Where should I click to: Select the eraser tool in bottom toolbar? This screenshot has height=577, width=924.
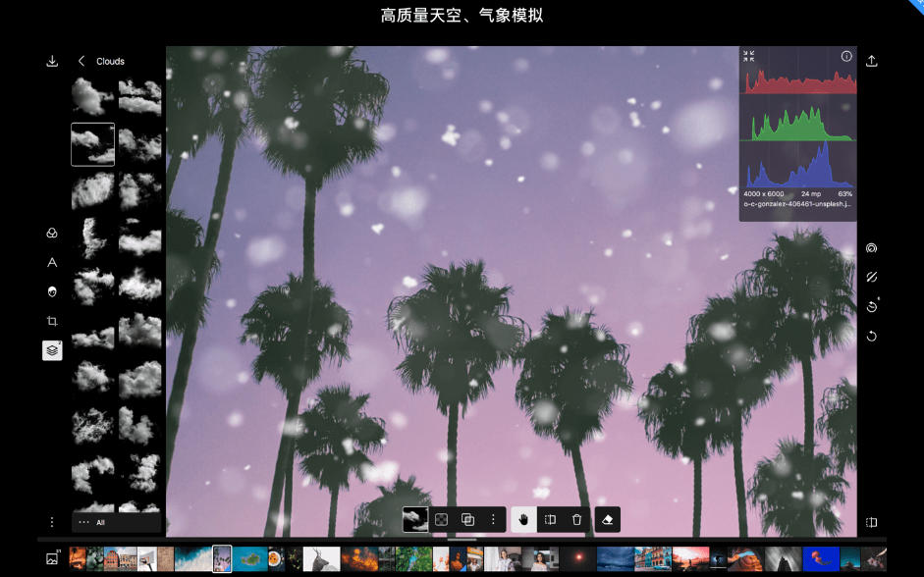[x=607, y=520]
